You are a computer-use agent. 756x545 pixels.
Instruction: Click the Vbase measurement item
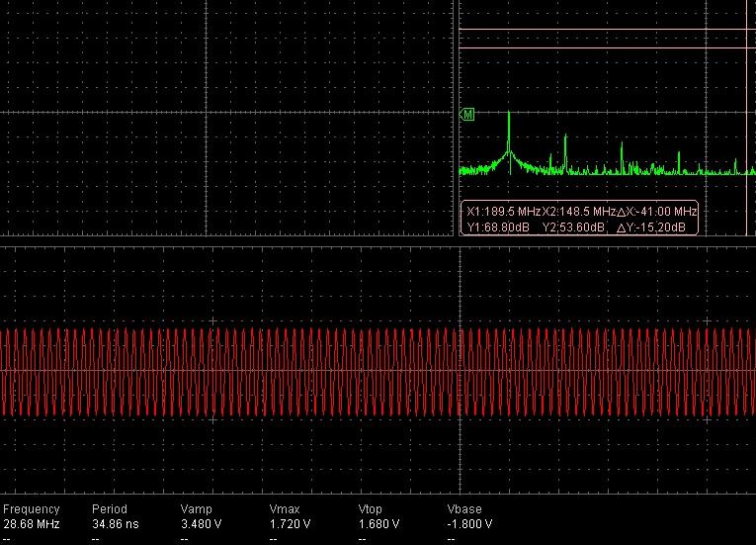pyautogui.click(x=464, y=510)
